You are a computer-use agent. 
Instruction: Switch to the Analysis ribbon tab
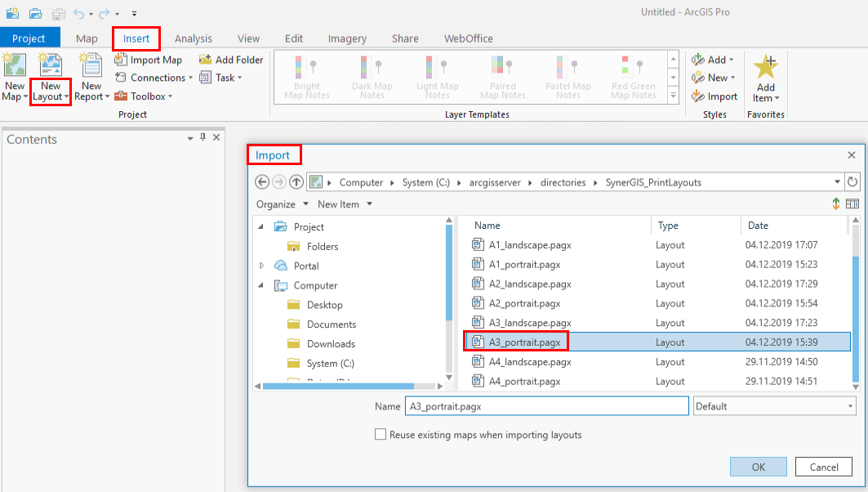[x=193, y=38]
